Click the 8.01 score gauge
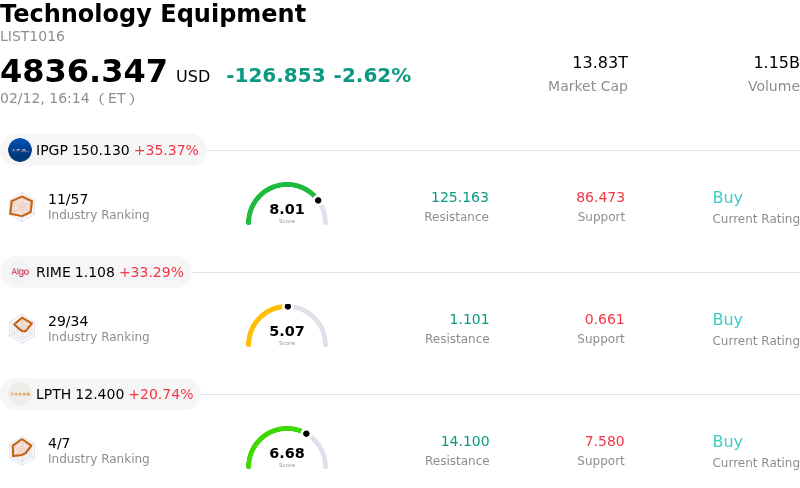 click(287, 205)
